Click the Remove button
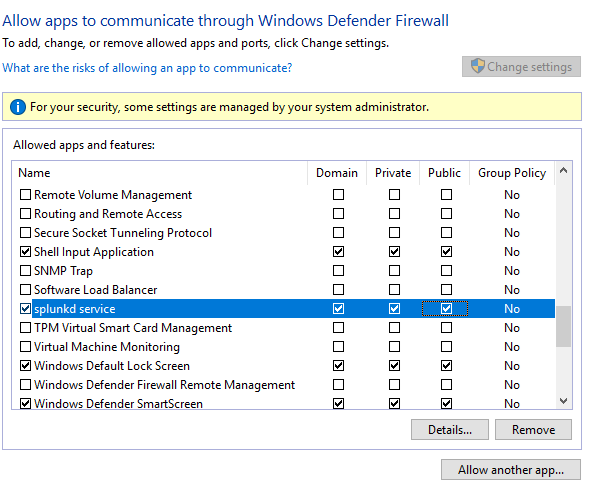The height and width of the screenshot is (498, 601). click(x=533, y=430)
